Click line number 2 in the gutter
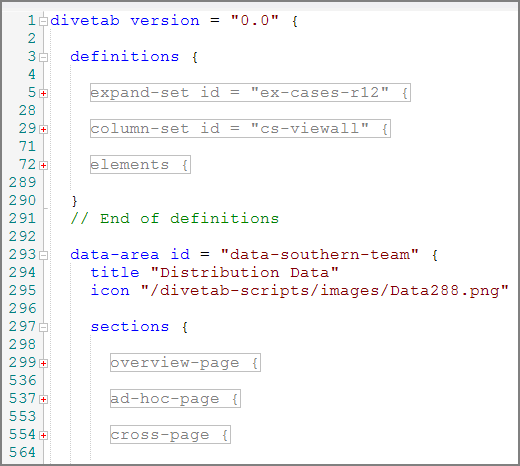Image resolution: width=520 pixels, height=466 pixels. 32,39
